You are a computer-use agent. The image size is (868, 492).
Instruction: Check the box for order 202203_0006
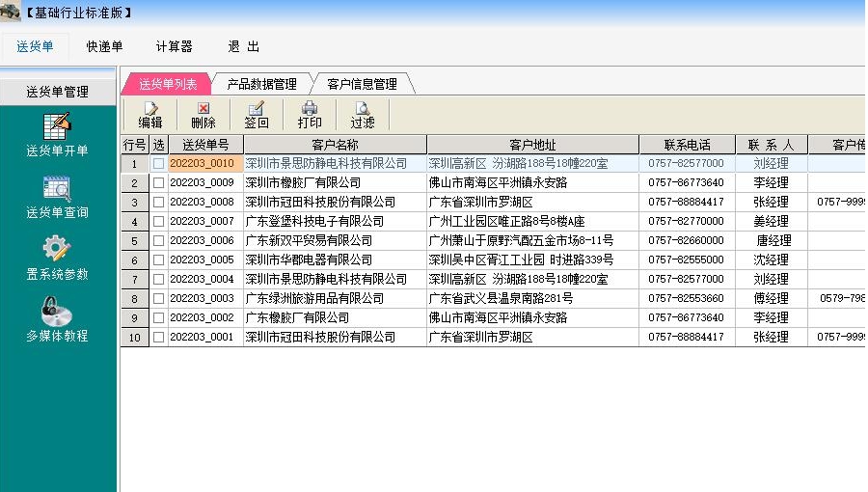coord(158,241)
